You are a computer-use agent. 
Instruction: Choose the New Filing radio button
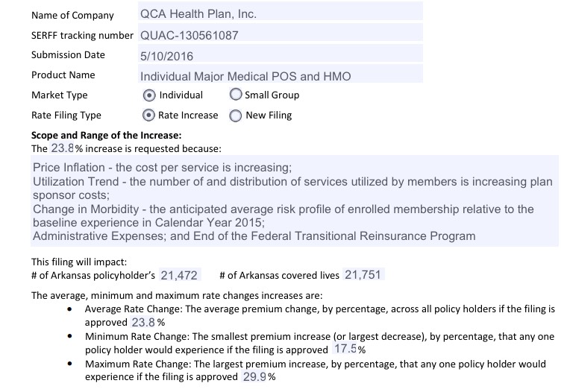pos(236,116)
